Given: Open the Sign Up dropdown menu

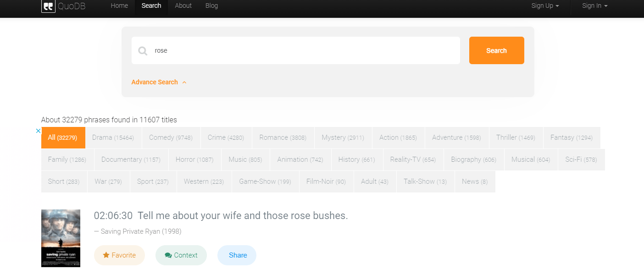Looking at the screenshot, I should 545,6.
